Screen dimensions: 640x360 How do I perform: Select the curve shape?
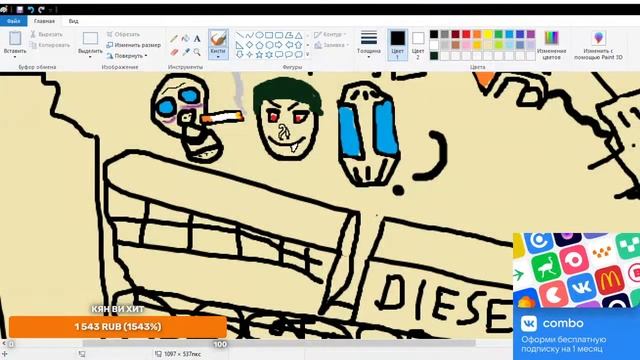(250, 36)
